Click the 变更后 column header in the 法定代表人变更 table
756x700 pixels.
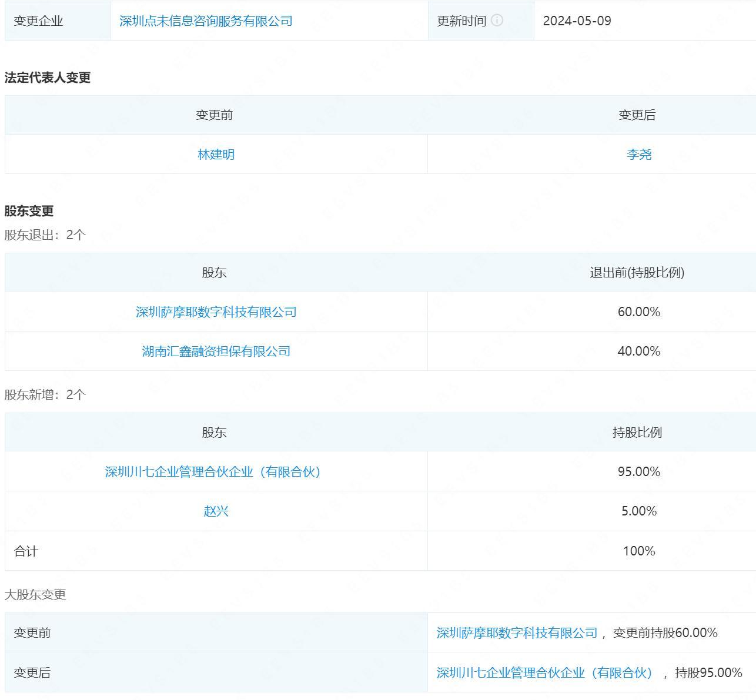(x=637, y=115)
